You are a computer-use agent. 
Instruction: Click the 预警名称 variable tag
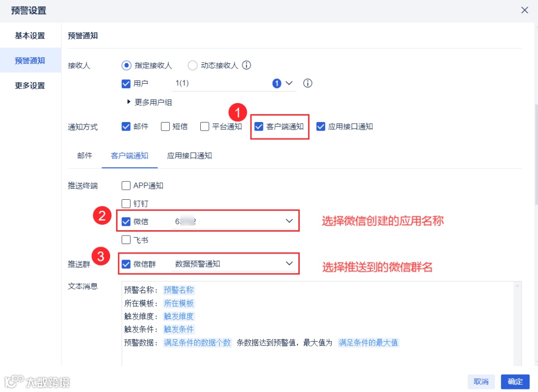pyautogui.click(x=179, y=290)
